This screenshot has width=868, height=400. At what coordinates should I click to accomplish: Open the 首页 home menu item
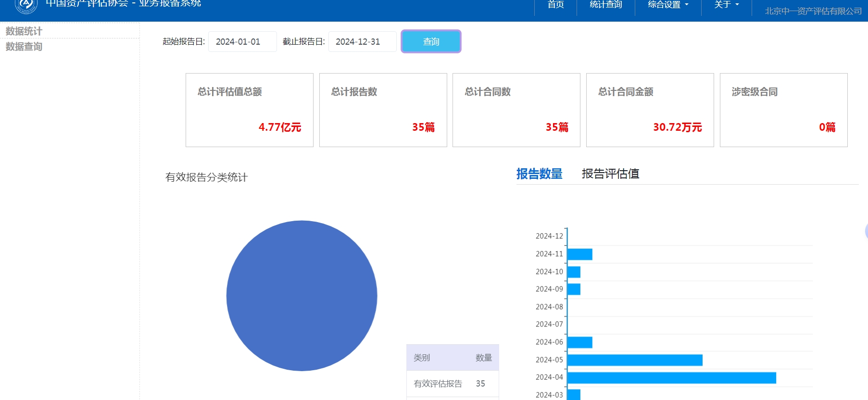pos(555,5)
